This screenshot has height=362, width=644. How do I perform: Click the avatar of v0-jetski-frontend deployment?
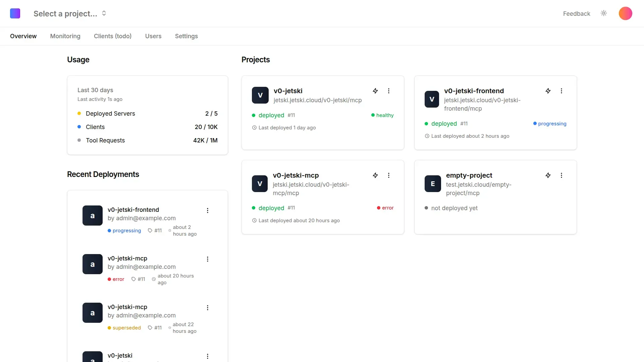93,216
